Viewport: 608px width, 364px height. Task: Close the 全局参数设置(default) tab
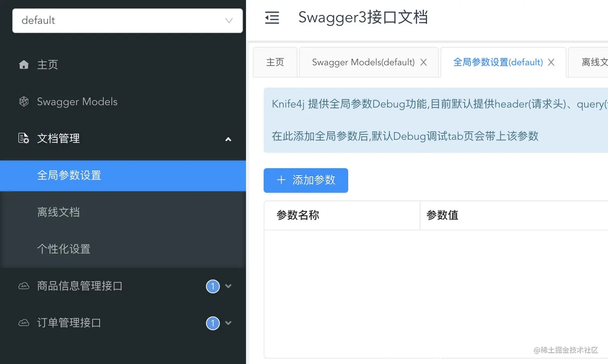(x=551, y=62)
